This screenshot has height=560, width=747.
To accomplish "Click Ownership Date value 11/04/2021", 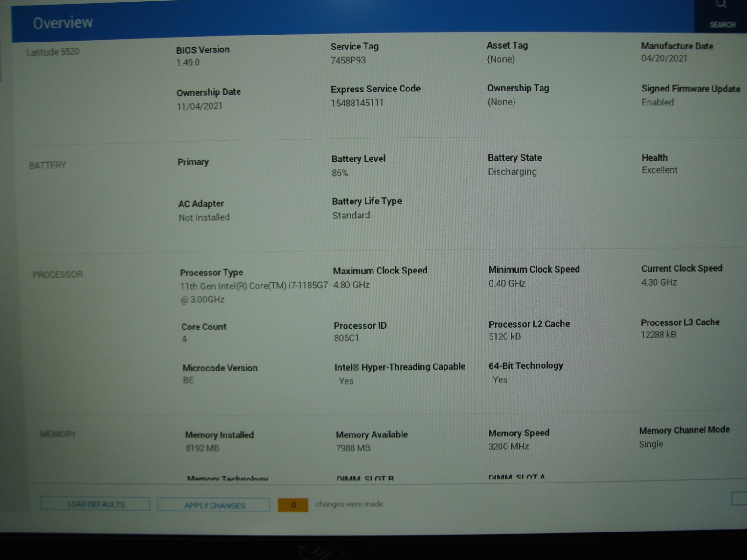I will coord(199,106).
